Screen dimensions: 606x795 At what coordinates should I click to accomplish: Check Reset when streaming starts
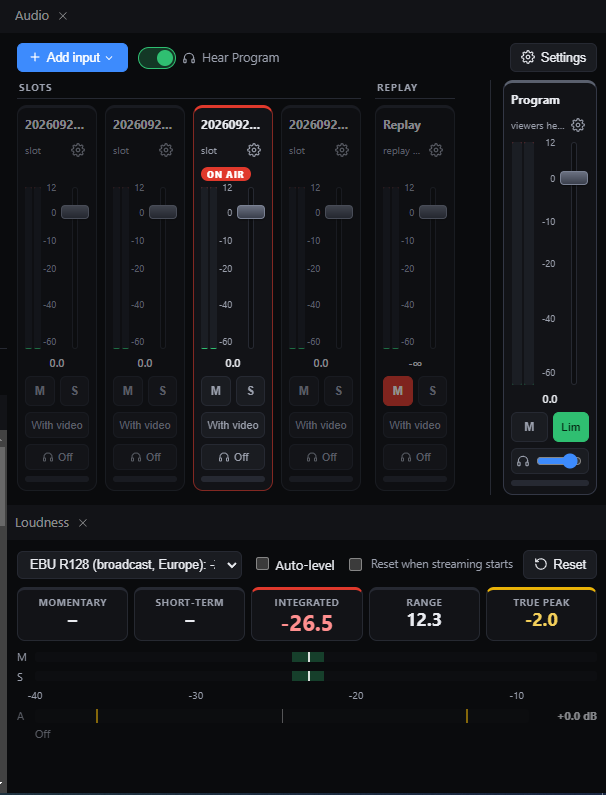coord(355,564)
